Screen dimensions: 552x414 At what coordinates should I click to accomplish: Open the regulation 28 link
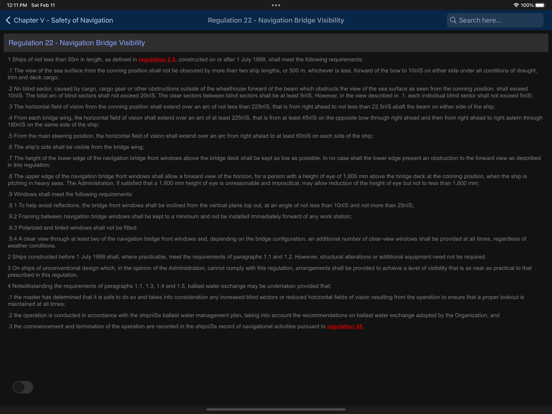tap(345, 326)
